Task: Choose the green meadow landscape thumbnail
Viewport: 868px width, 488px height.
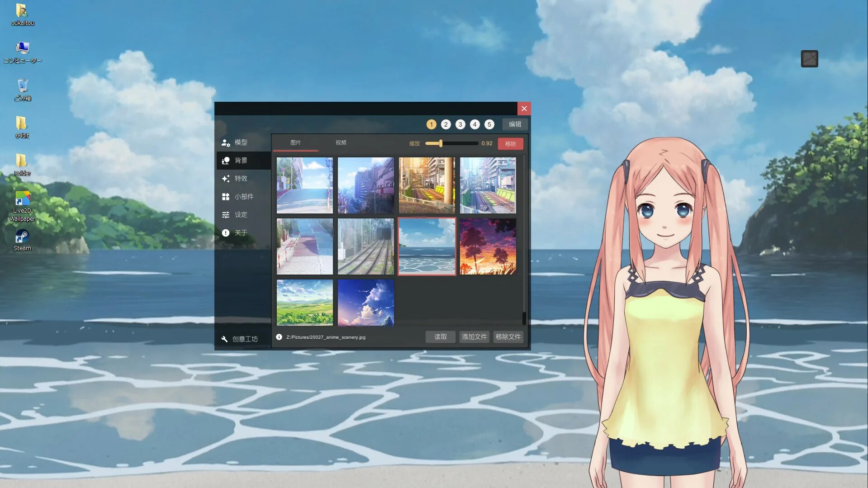Action: [304, 303]
